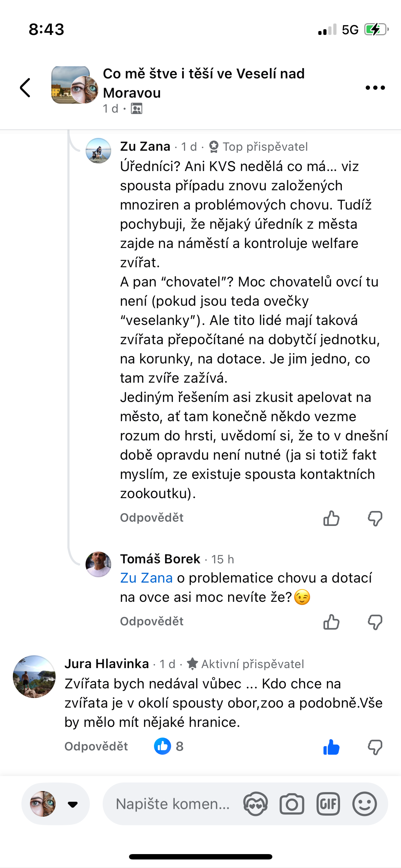
Task: Open the emoji smiley picker
Action: [x=364, y=804]
